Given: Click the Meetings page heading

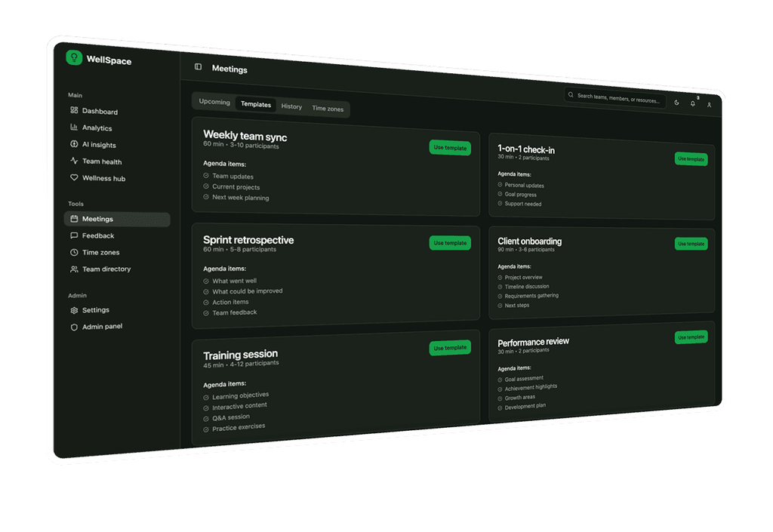Looking at the screenshot, I should [229, 69].
